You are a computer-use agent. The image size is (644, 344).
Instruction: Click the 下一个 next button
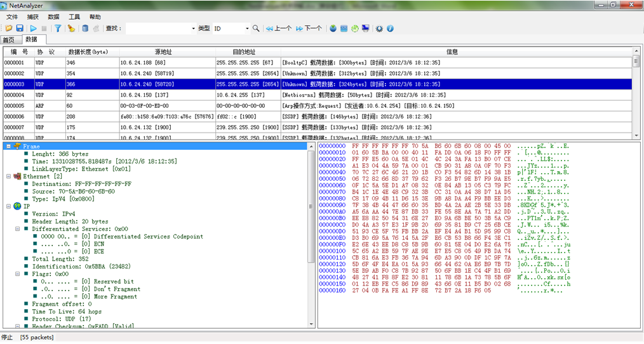click(x=309, y=29)
